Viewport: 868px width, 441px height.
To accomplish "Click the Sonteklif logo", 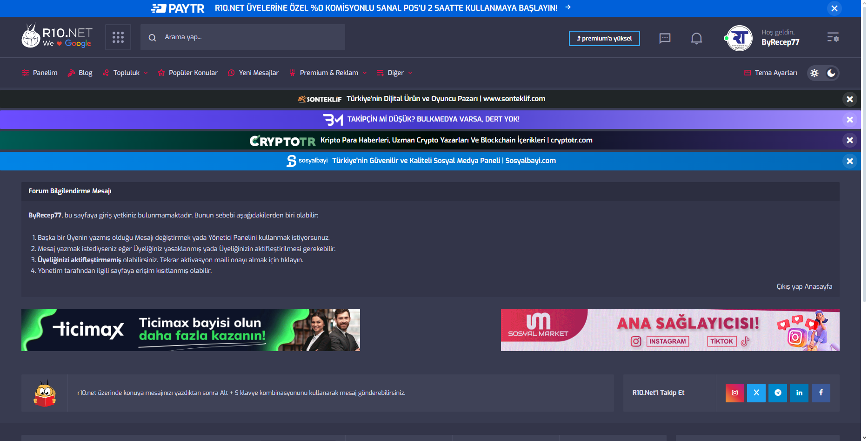I will [320, 99].
